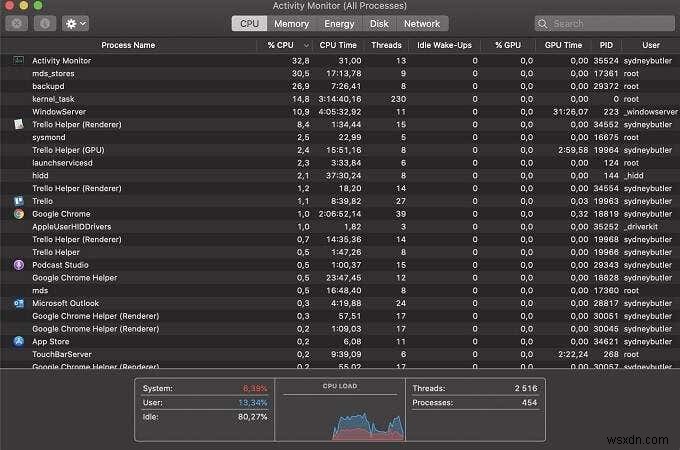Click the Quit Process stop icon
Viewport: 680px width, 450px height.
tap(16, 23)
